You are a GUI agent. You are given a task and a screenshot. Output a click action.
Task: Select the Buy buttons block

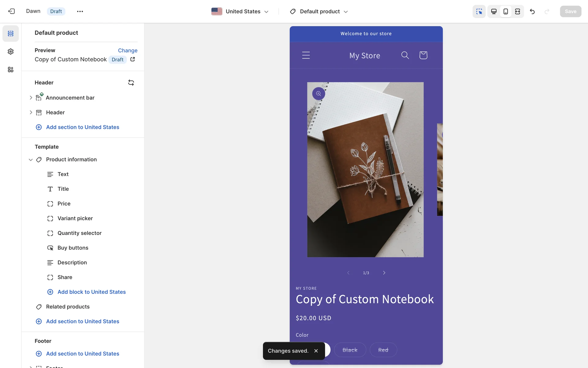73,248
